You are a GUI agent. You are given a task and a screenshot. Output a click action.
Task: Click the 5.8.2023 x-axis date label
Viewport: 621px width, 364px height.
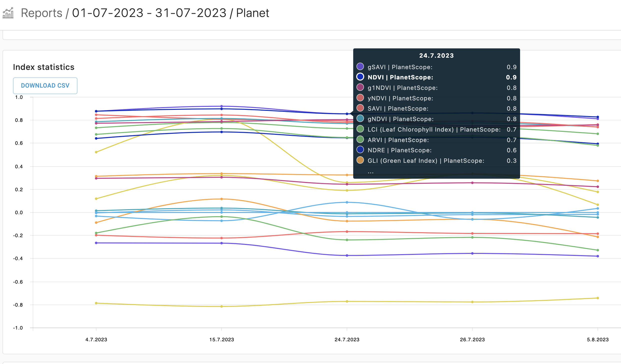[598, 340]
